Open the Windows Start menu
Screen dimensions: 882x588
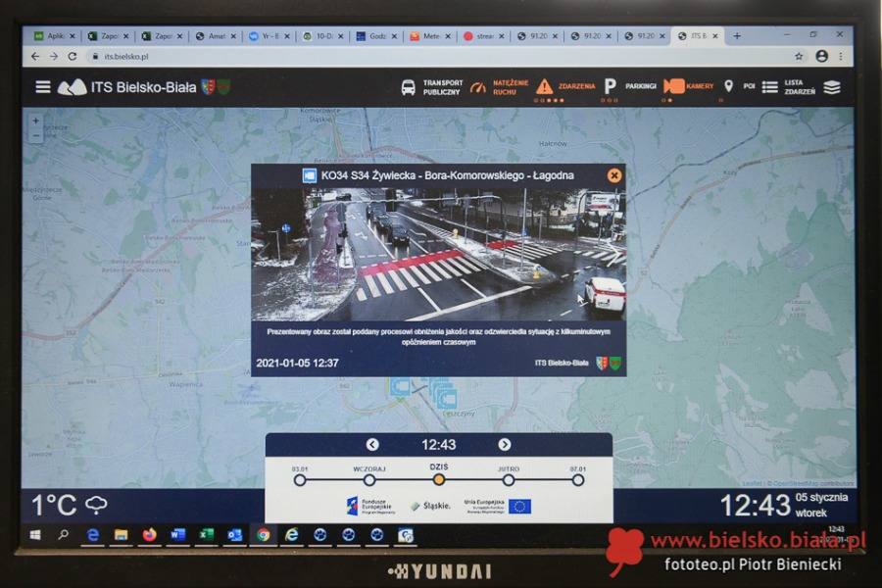pyautogui.click(x=35, y=535)
